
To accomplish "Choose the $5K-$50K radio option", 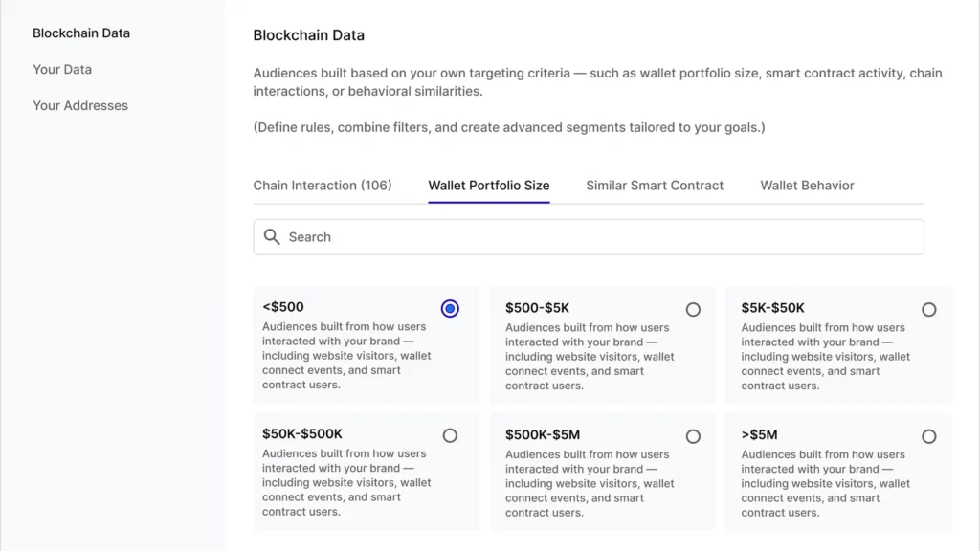I will coord(928,310).
